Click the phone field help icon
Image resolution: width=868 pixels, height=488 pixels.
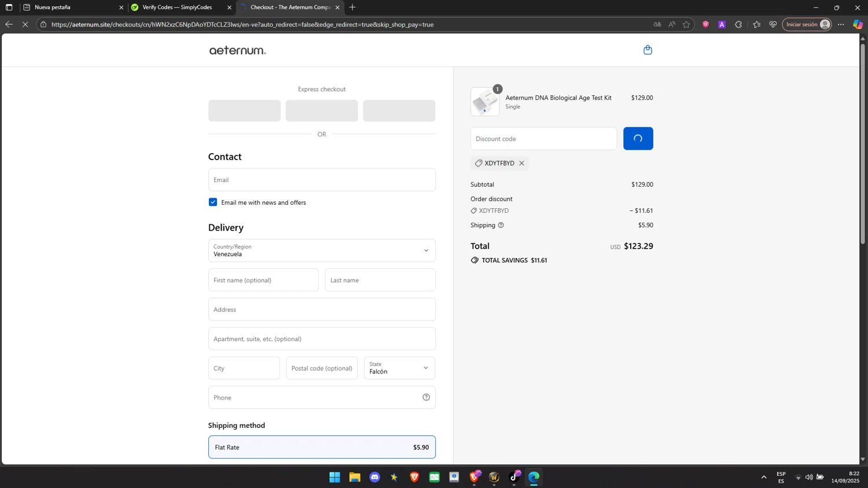coord(426,397)
